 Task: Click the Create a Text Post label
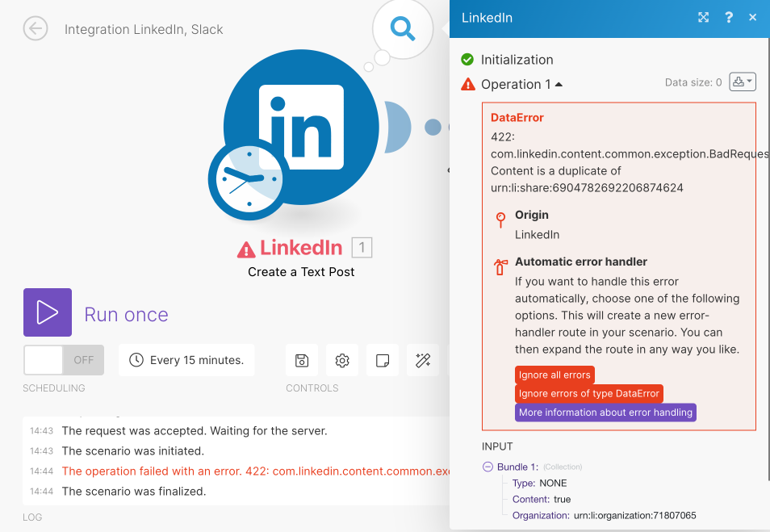[301, 271]
